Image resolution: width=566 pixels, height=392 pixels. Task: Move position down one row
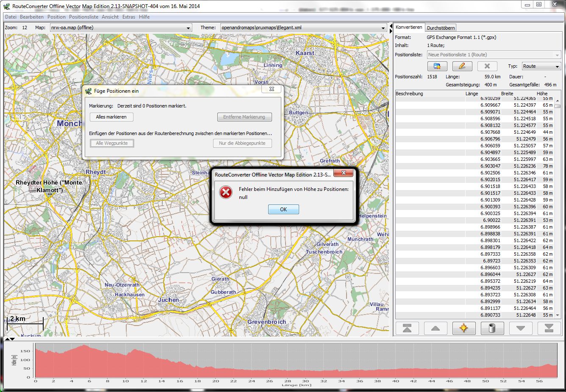pos(520,328)
